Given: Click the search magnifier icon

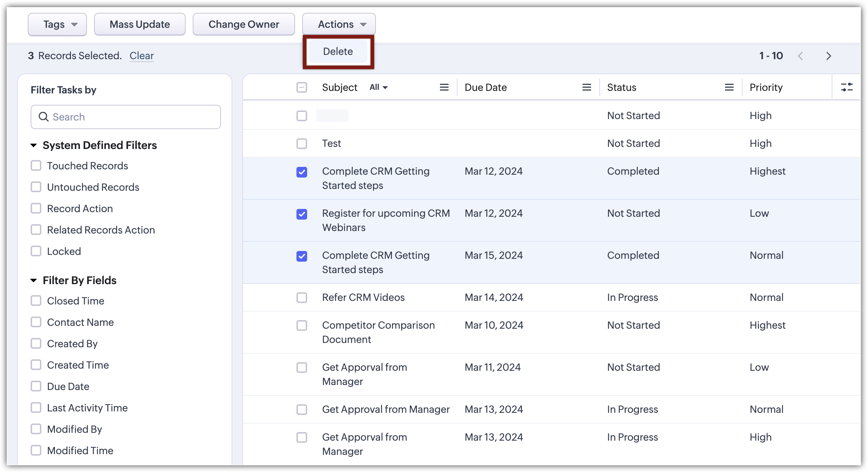Looking at the screenshot, I should pyautogui.click(x=43, y=117).
